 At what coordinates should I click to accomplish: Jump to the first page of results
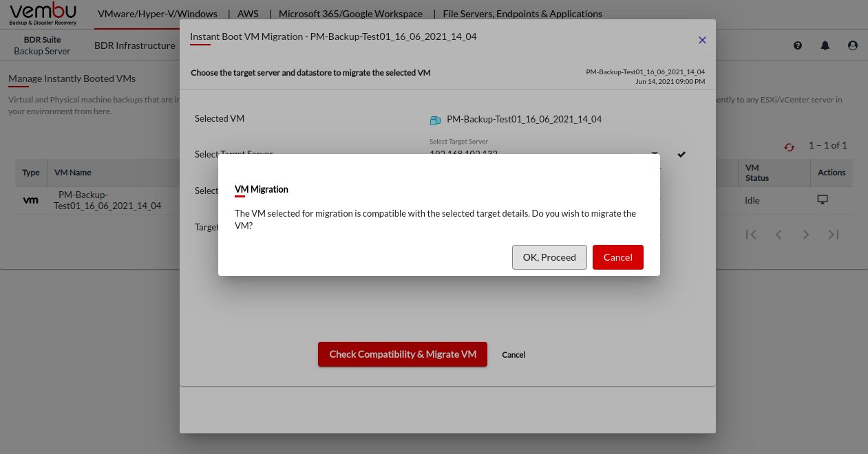[751, 235]
